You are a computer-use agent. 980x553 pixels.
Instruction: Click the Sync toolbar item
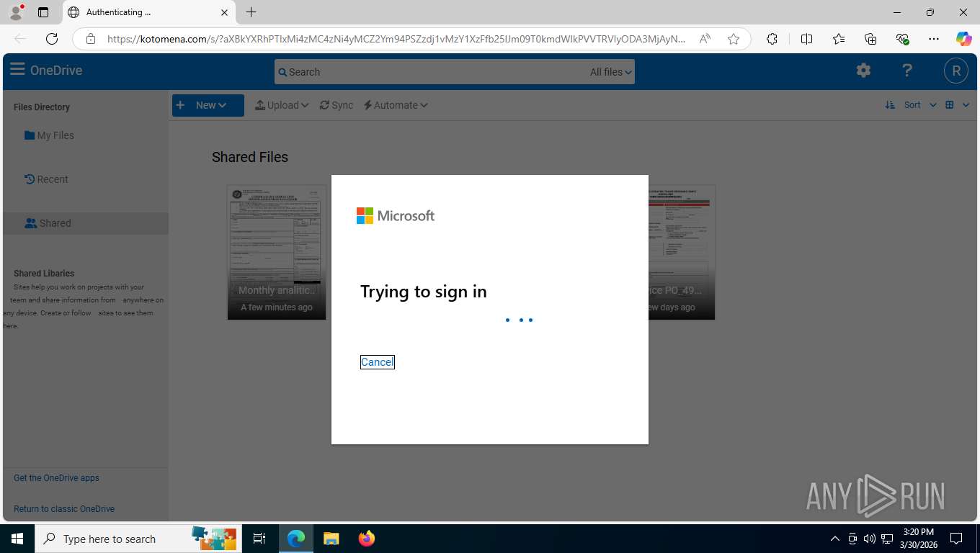tap(337, 105)
